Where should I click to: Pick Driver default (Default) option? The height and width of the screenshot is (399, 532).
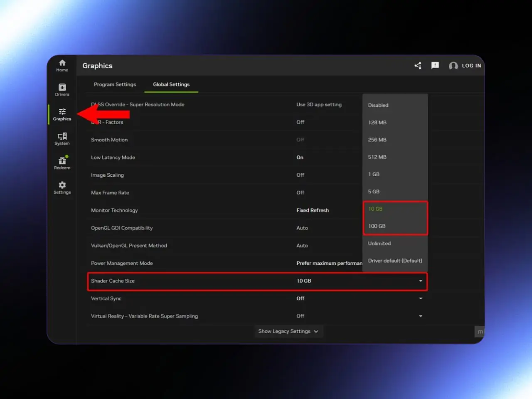tap(395, 261)
